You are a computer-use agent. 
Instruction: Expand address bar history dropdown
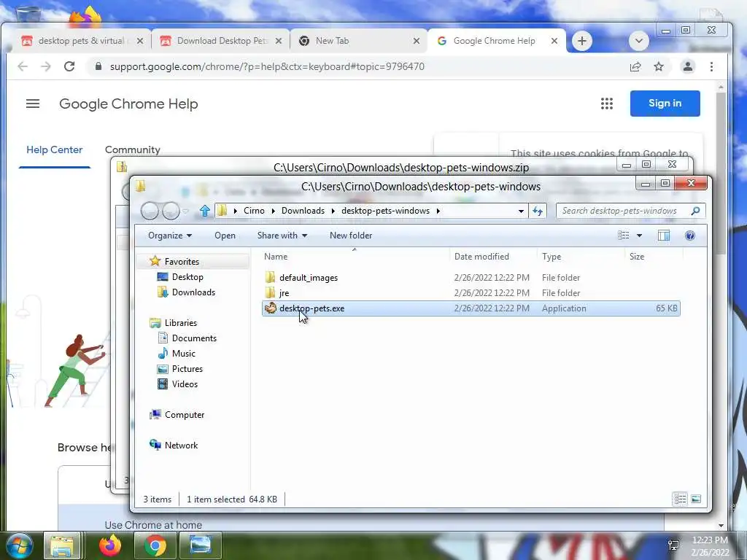pyautogui.click(x=521, y=211)
